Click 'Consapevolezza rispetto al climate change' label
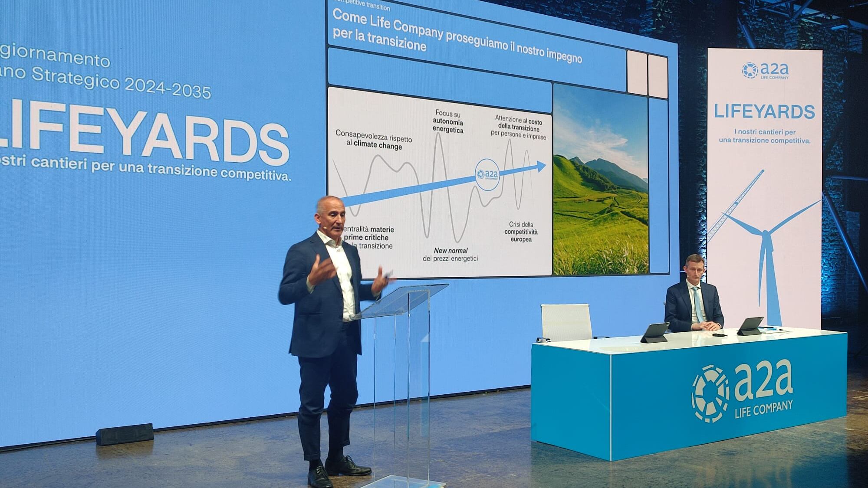The height and width of the screenshot is (488, 868). point(374,140)
